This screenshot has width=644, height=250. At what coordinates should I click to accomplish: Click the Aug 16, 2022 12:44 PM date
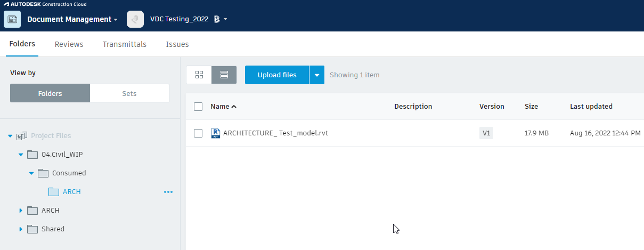[x=605, y=133]
